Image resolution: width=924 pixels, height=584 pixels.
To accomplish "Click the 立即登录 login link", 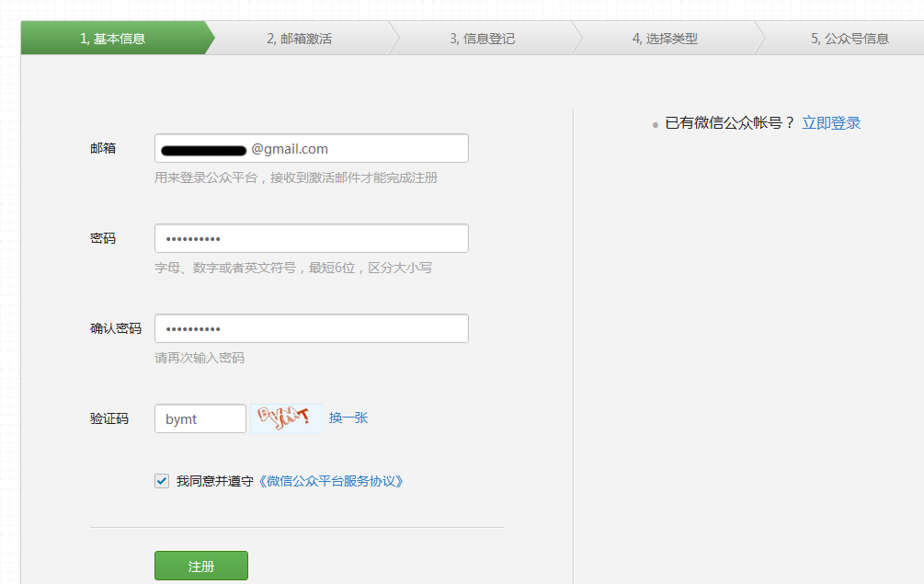I will [831, 123].
